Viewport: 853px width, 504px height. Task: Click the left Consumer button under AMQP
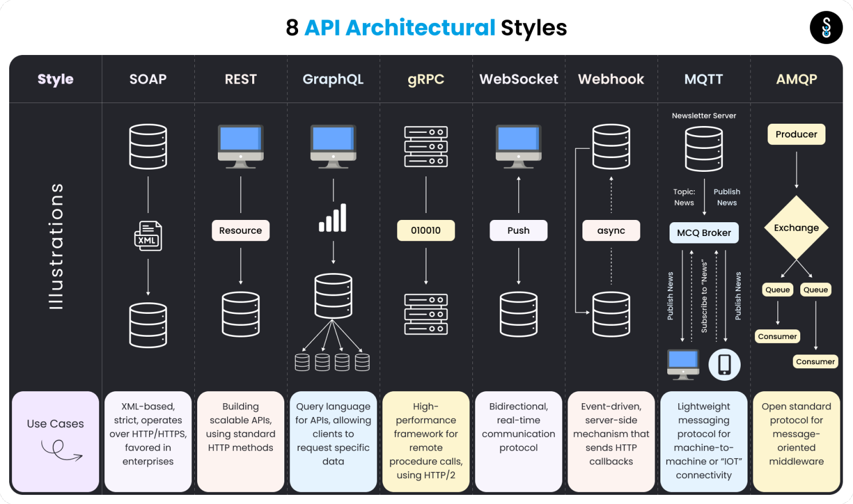coord(777,336)
